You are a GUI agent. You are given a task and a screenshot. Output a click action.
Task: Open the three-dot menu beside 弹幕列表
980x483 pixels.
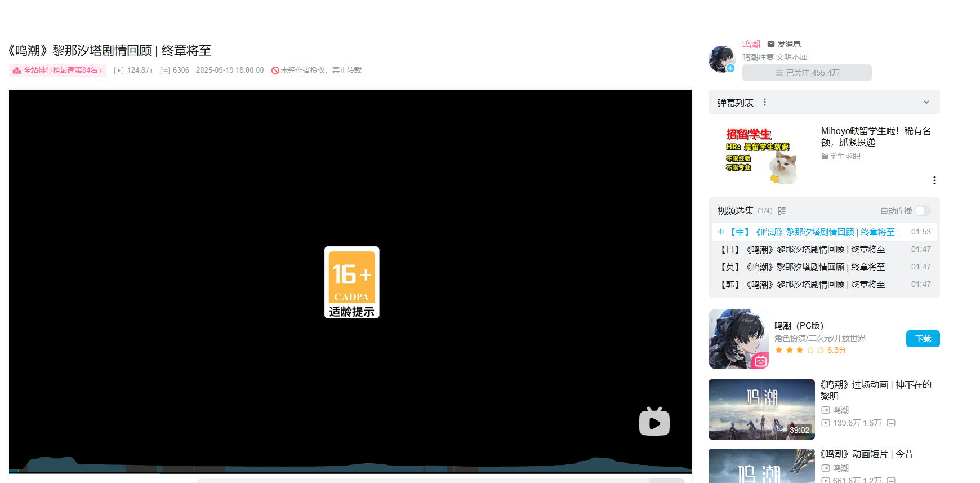765,102
